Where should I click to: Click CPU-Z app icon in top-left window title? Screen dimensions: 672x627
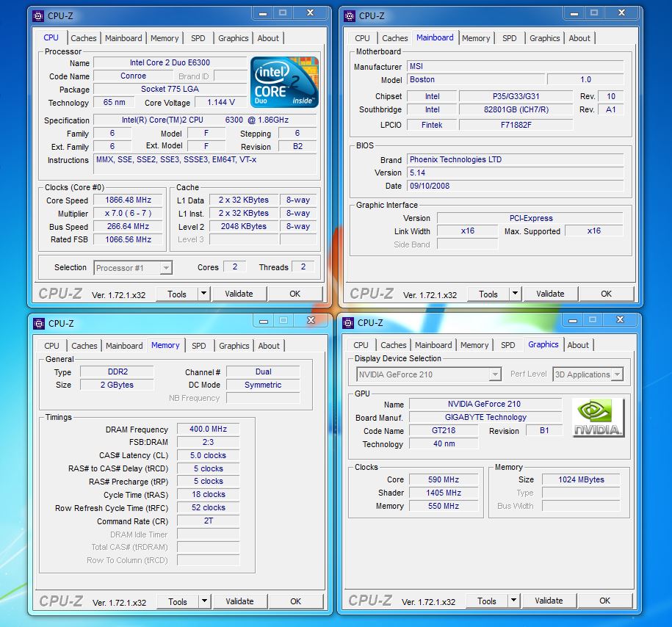tap(38, 16)
